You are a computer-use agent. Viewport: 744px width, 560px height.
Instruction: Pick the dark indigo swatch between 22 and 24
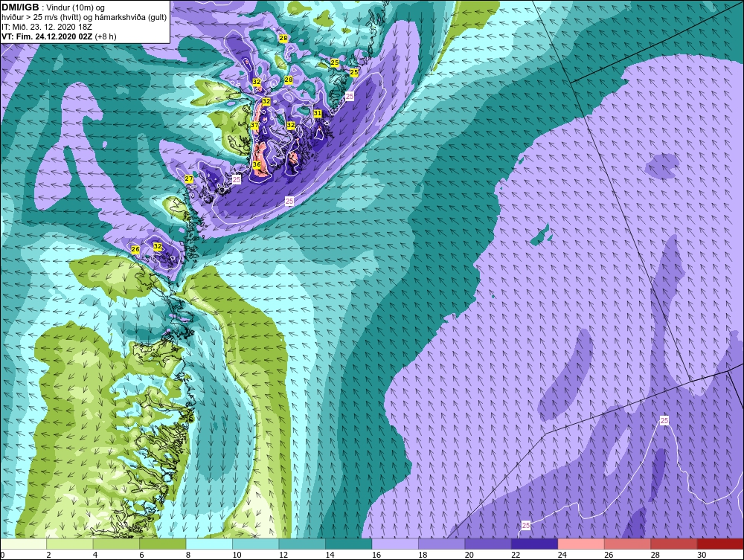click(535, 544)
